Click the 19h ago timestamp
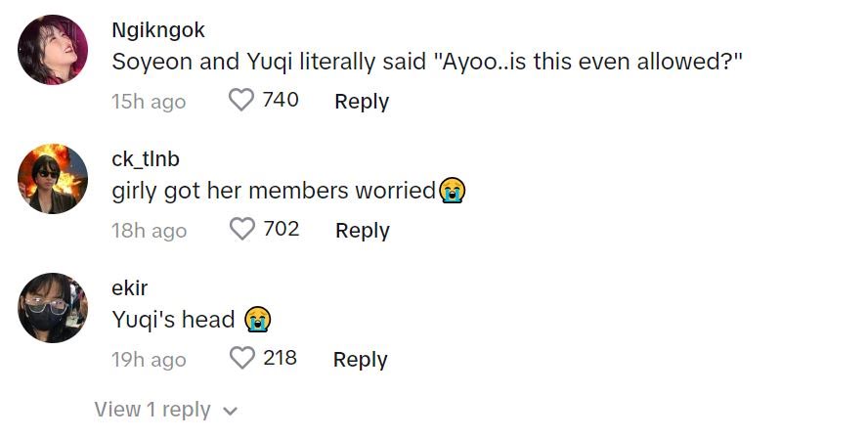868x438 pixels. 149,360
